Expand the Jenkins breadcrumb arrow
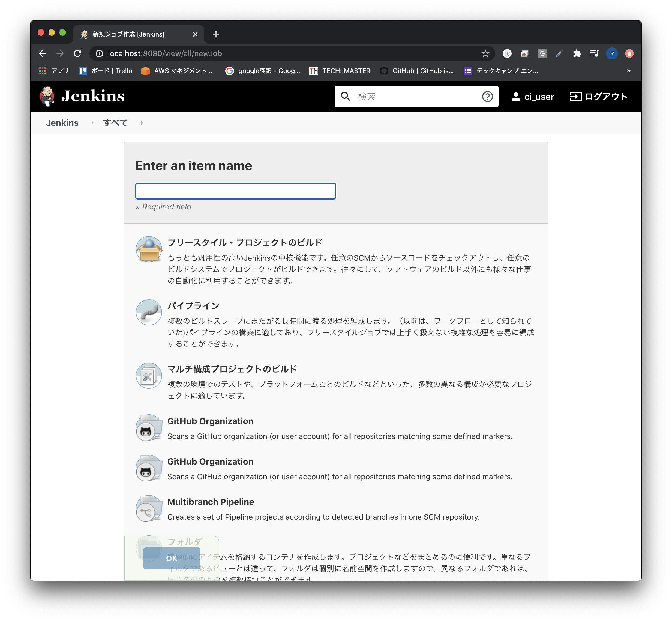This screenshot has width=672, height=621. 92,123
